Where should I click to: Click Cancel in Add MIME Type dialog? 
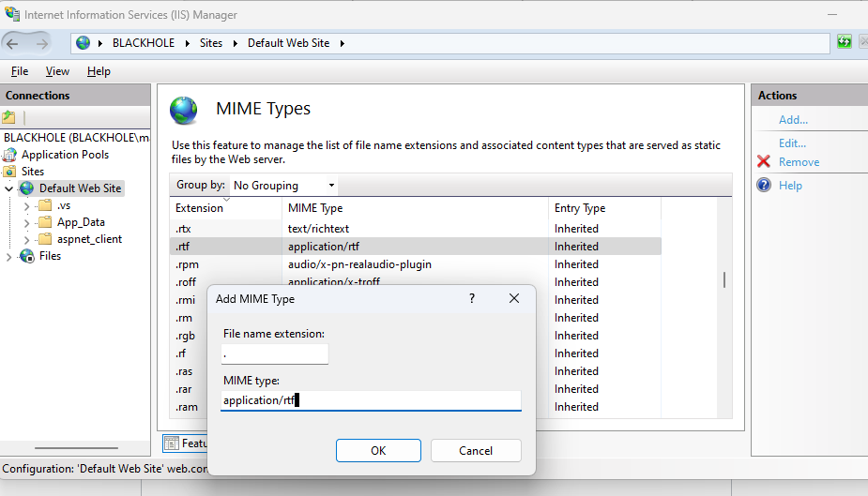476,451
